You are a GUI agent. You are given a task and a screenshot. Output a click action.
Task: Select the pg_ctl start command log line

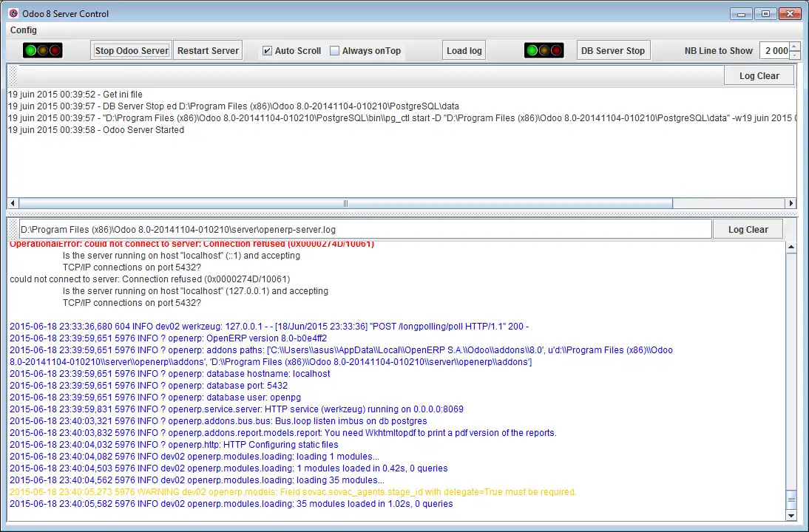click(402, 118)
